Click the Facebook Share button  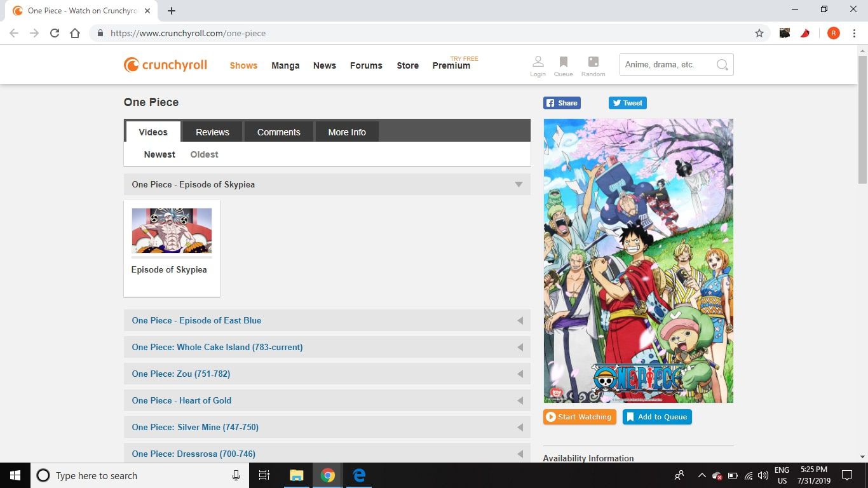[562, 102]
